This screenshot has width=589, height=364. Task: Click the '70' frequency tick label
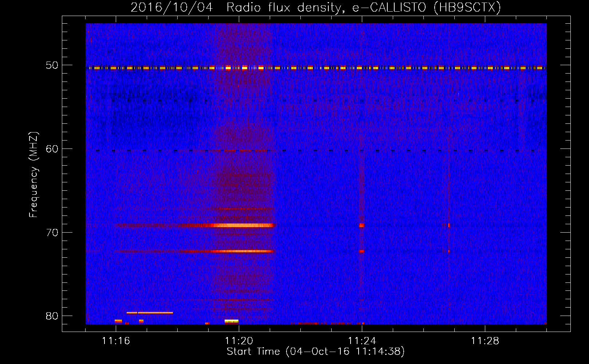pyautogui.click(x=52, y=233)
